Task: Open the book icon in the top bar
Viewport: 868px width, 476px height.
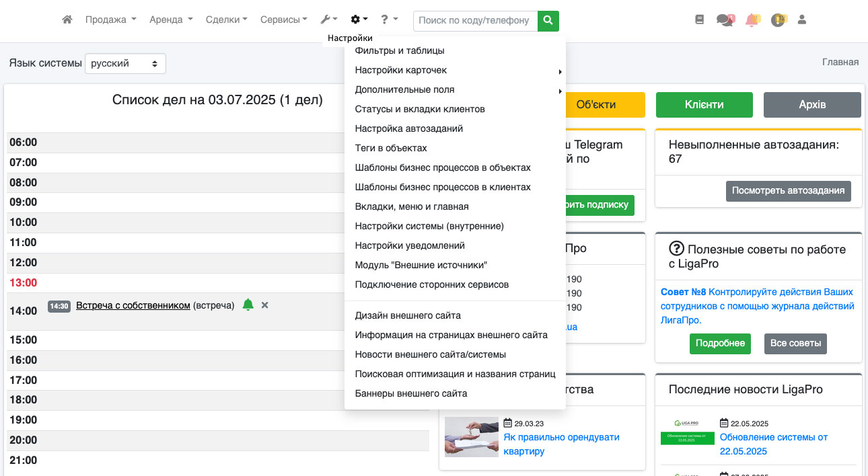Action: [699, 20]
